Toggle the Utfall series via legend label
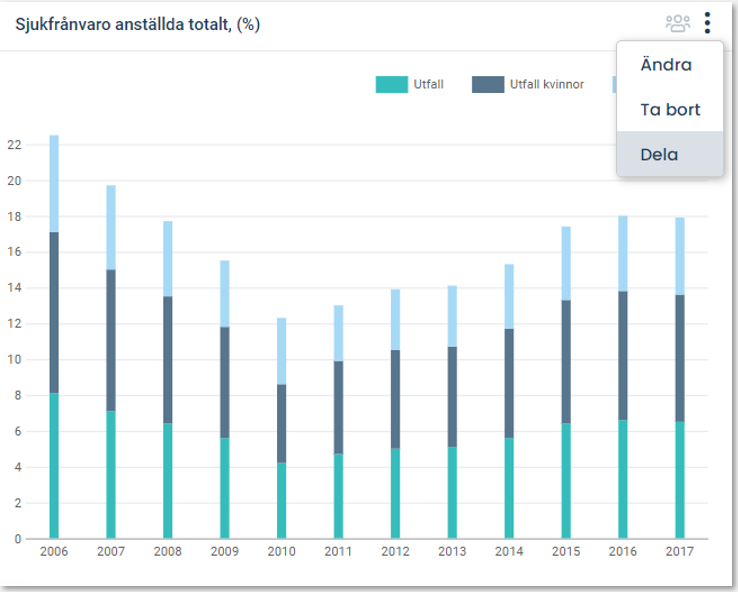 428,85
